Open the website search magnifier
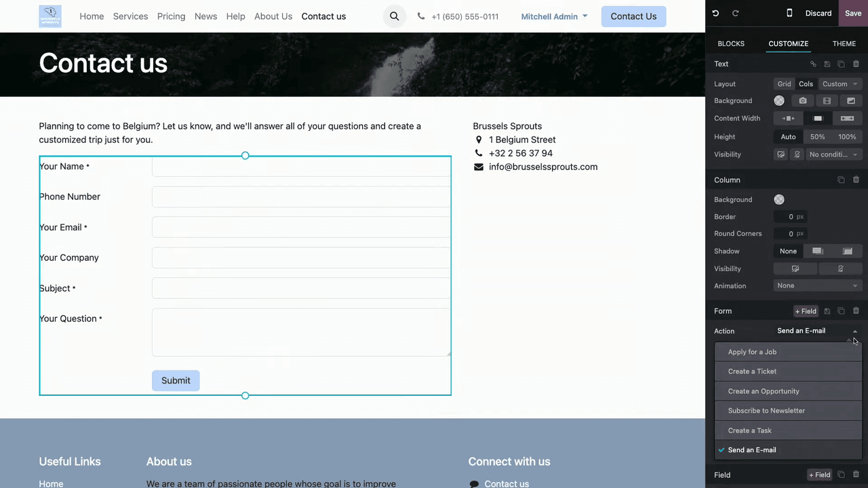868x488 pixels. coord(394,16)
